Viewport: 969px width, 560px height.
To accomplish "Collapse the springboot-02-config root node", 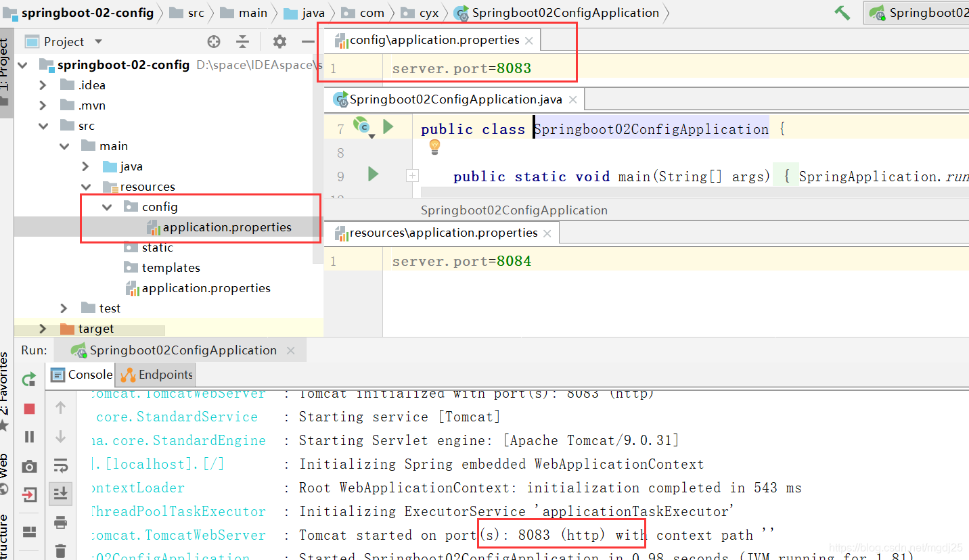I will point(23,65).
